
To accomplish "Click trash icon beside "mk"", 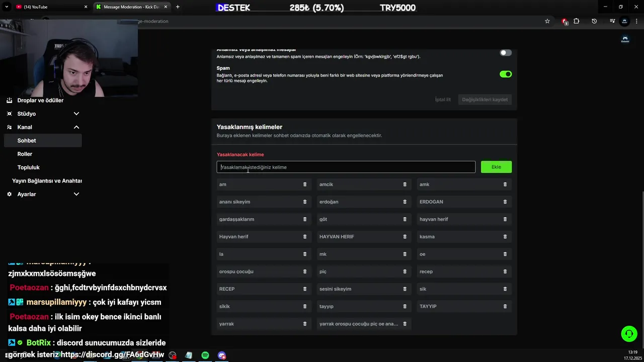I will pyautogui.click(x=405, y=254).
